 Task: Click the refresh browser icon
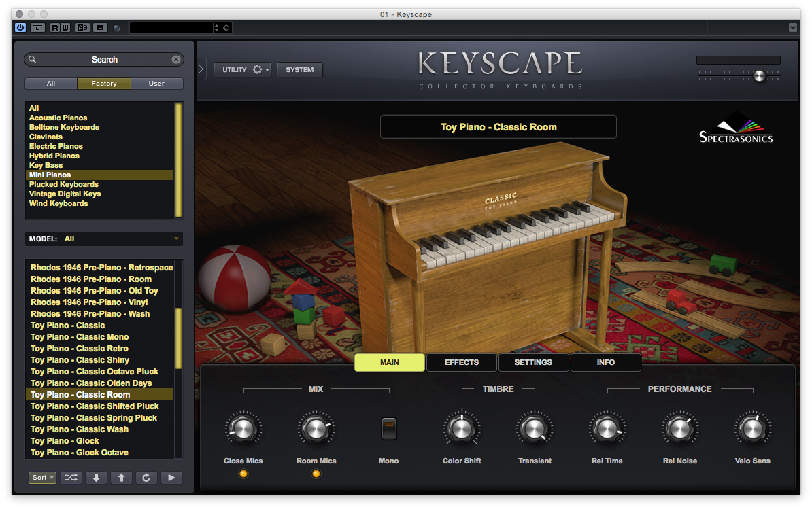coord(146,478)
